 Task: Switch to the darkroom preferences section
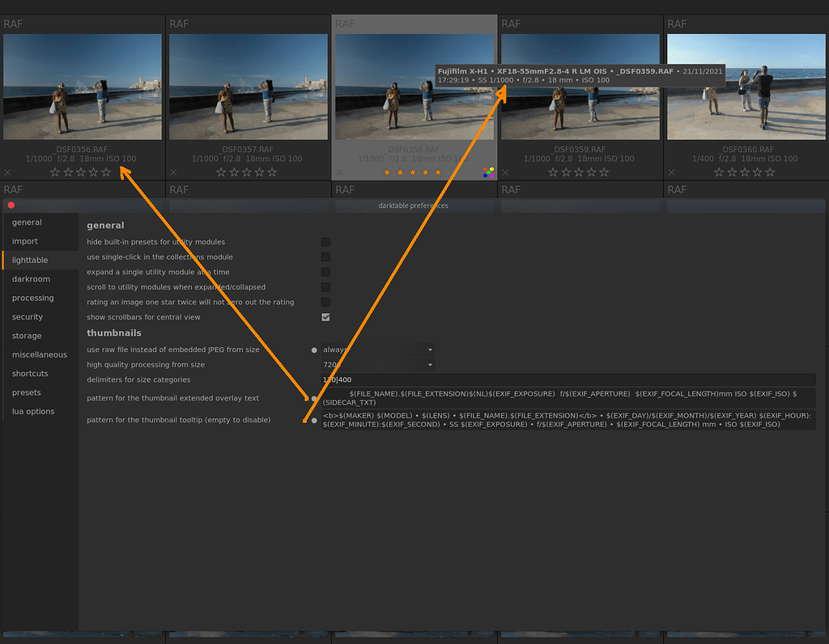[32, 278]
